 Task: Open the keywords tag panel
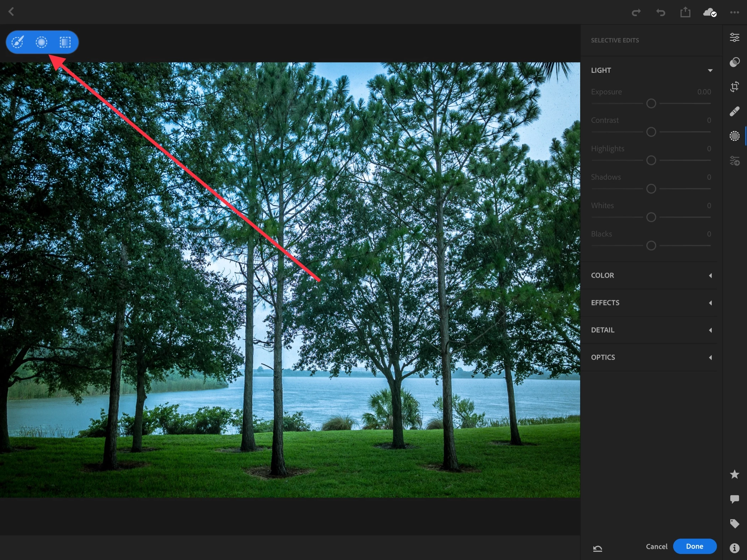coord(734,523)
